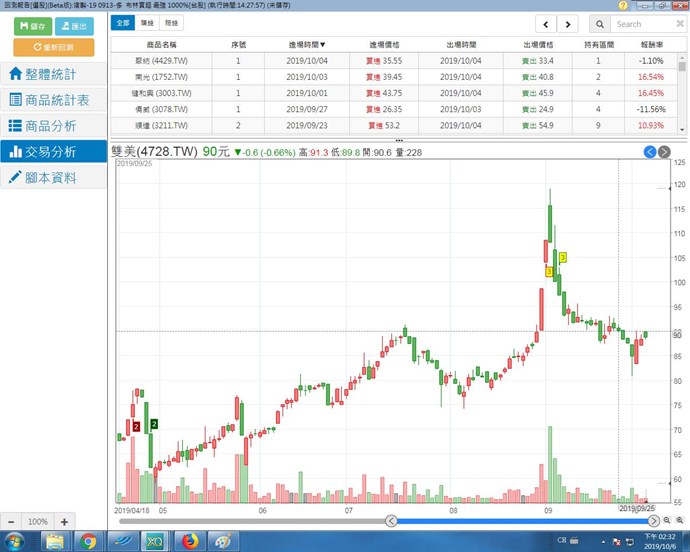This screenshot has width=690, height=552.
Task: Switch to the 全部 trades tab
Action: pos(122,22)
